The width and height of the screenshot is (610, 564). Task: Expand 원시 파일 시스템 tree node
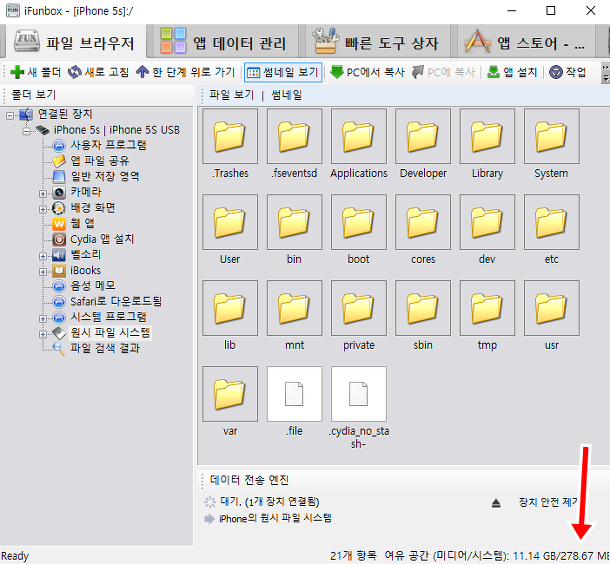click(43, 334)
